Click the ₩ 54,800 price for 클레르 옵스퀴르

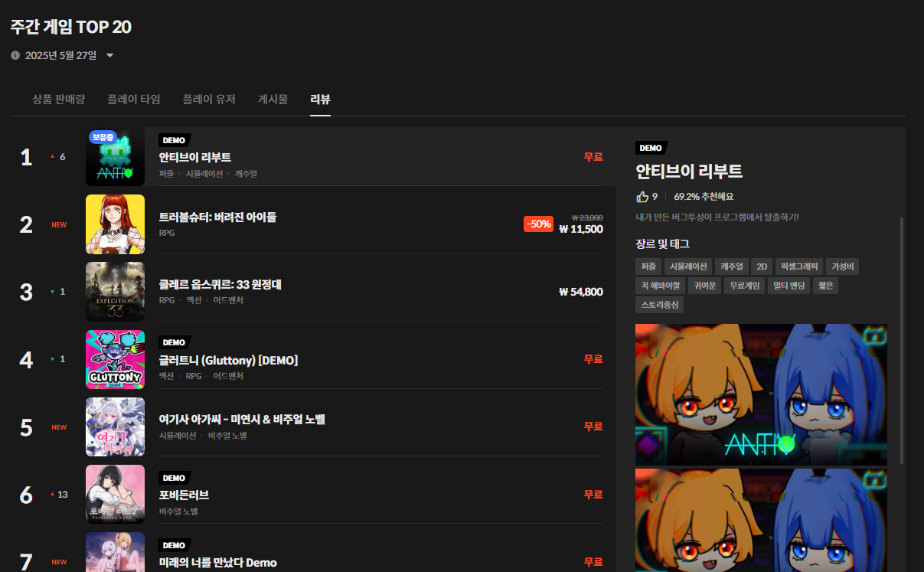pyautogui.click(x=581, y=292)
